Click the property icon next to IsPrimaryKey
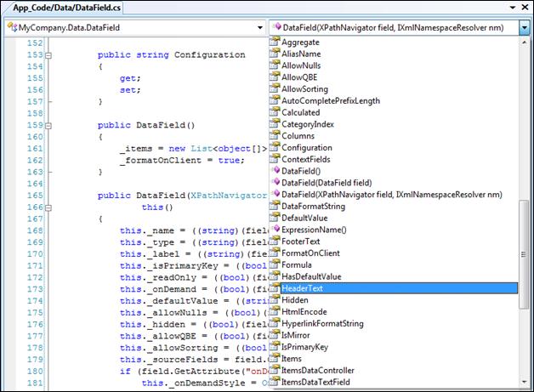The image size is (534, 392). tap(275, 347)
